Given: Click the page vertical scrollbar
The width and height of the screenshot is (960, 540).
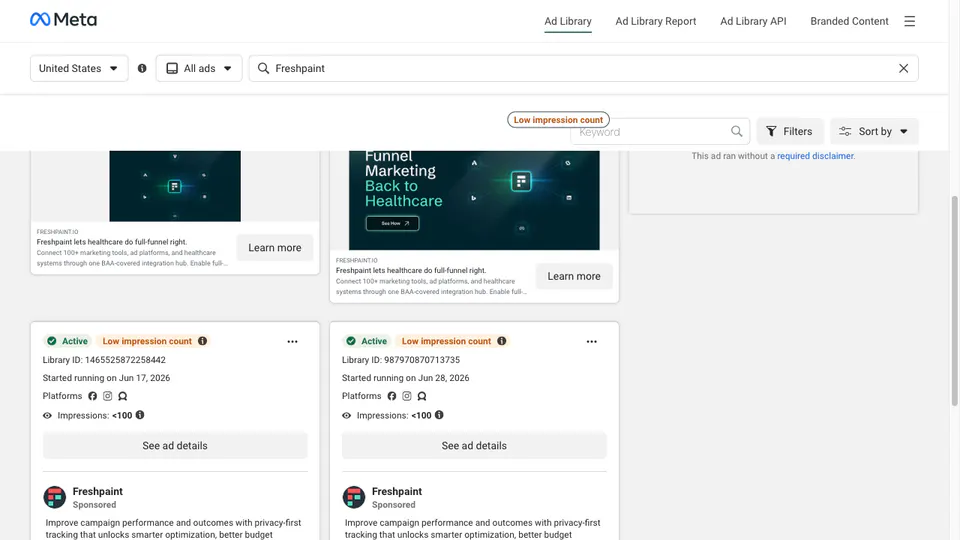Looking at the screenshot, I should click(x=954, y=300).
